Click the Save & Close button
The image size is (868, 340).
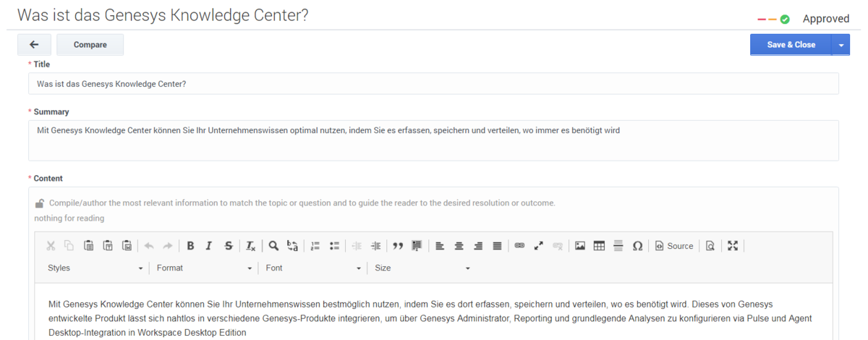(791, 45)
